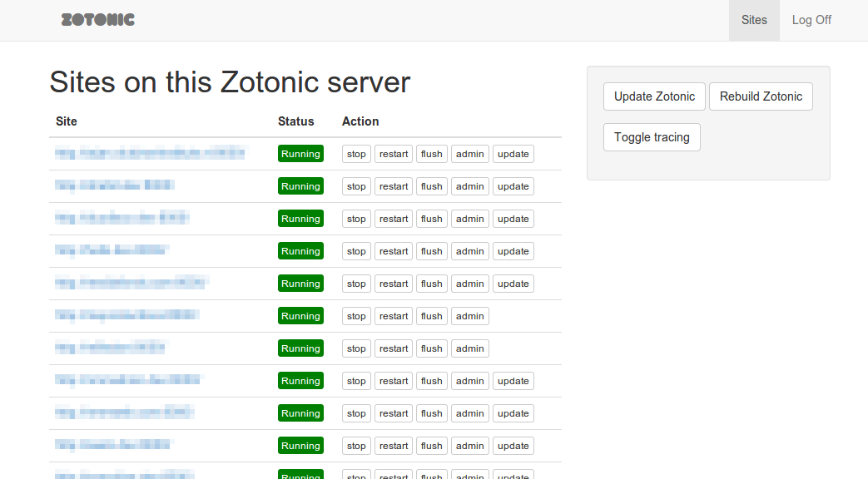
Task: Open admin for the eighth row site
Action: pyautogui.click(x=470, y=381)
